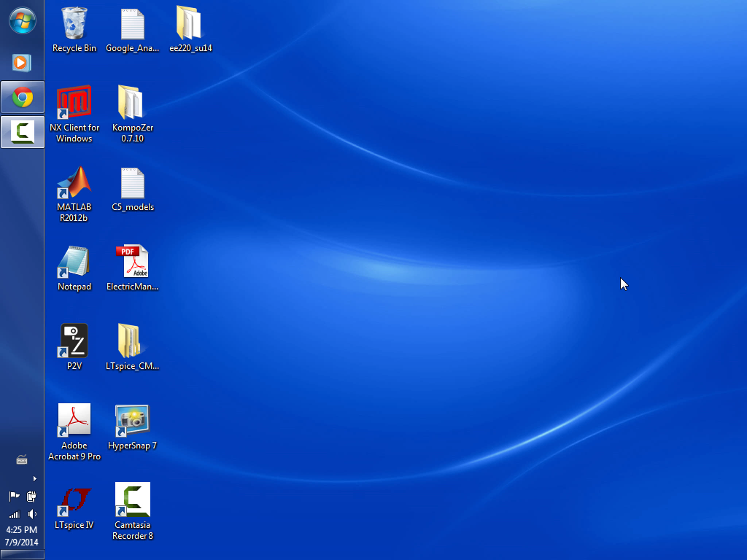Select the ee220_su14 folder

click(190, 24)
